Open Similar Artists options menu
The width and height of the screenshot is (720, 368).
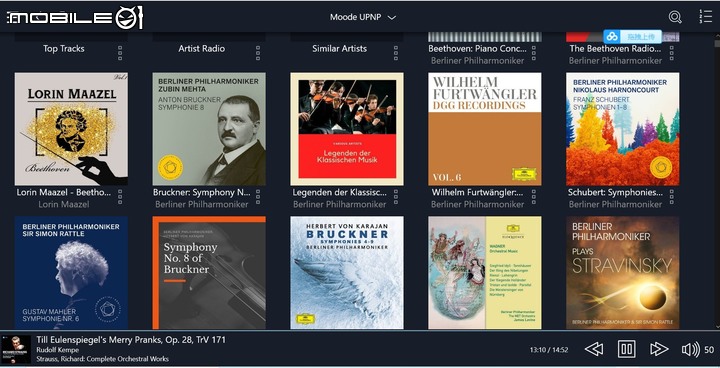click(395, 53)
